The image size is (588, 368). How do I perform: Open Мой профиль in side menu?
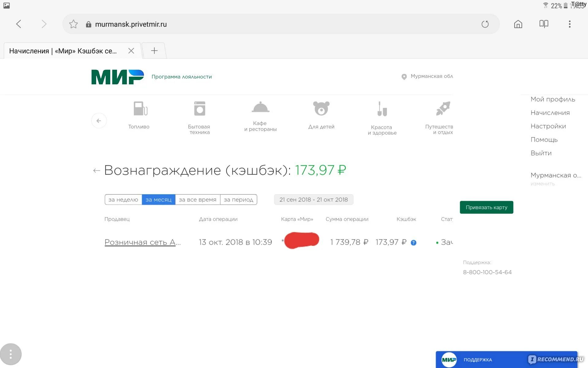(x=553, y=99)
